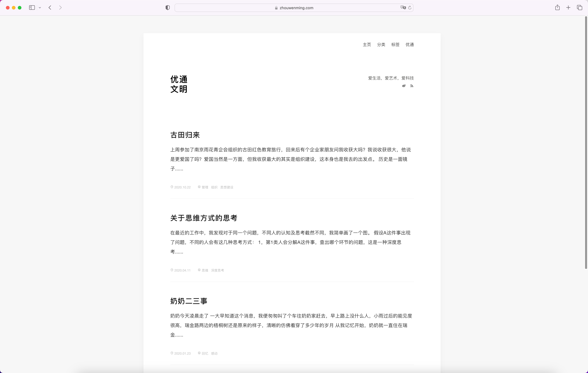Add a new tab with plus icon
This screenshot has width=588, height=373.
[568, 8]
